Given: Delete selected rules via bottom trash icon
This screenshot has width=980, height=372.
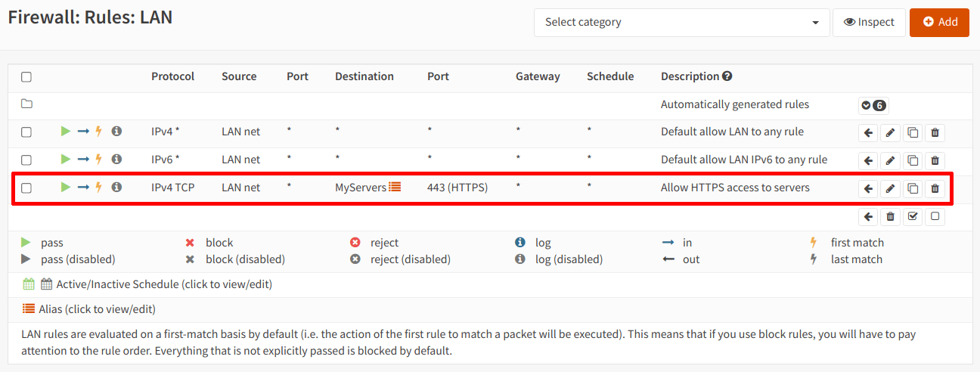Looking at the screenshot, I should [x=890, y=217].
